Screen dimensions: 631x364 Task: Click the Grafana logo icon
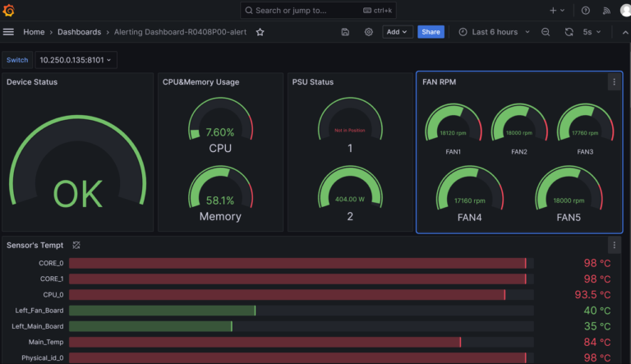click(x=8, y=11)
